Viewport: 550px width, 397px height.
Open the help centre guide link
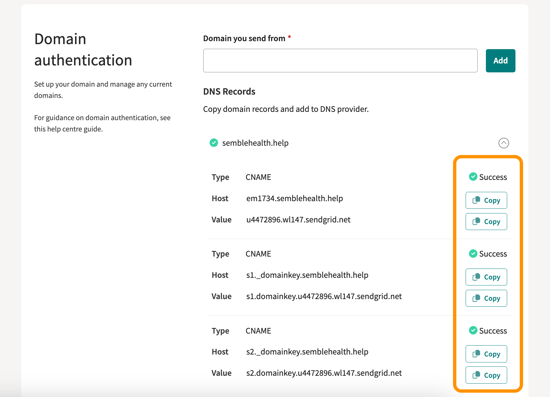pos(68,129)
